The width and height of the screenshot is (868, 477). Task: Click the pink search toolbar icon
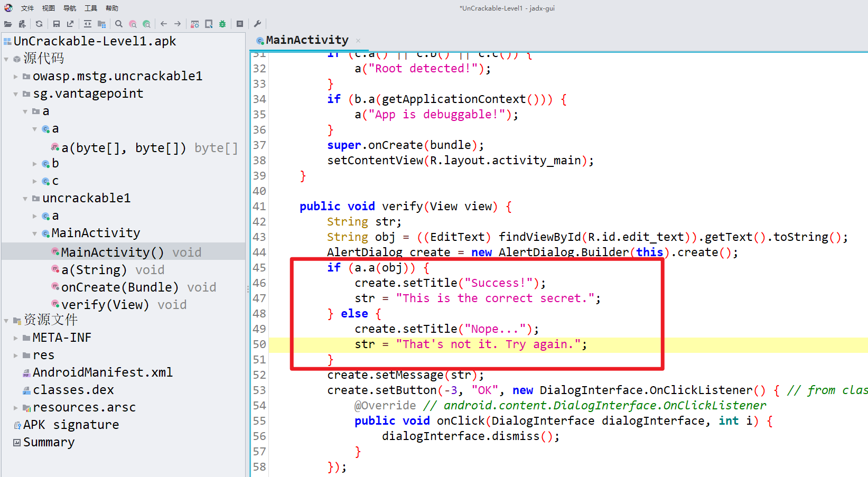(x=133, y=24)
